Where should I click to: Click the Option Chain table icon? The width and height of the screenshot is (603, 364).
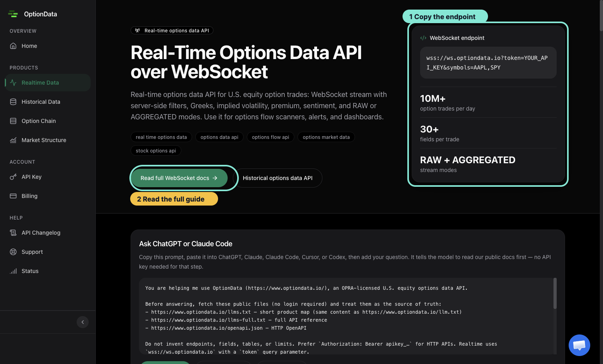pos(13,121)
